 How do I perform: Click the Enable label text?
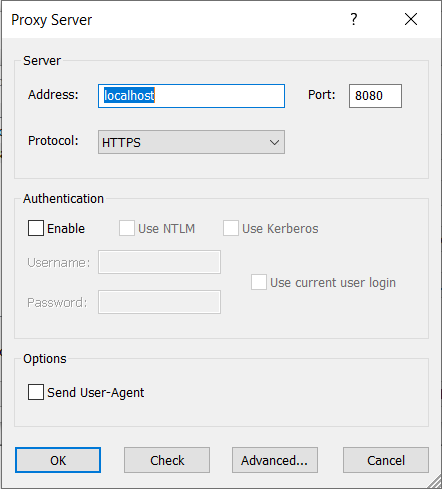point(66,229)
